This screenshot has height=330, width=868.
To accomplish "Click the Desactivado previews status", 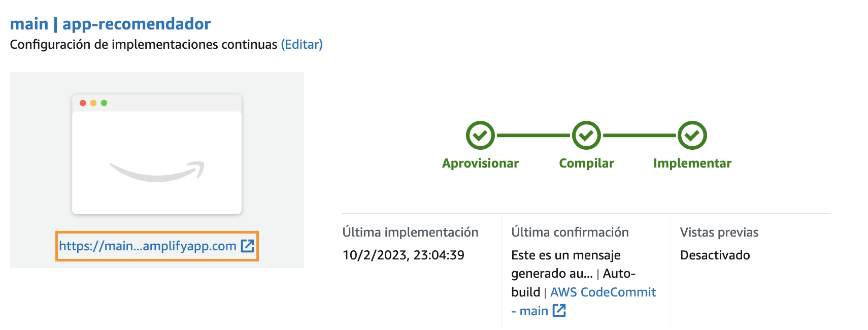I will [x=715, y=255].
